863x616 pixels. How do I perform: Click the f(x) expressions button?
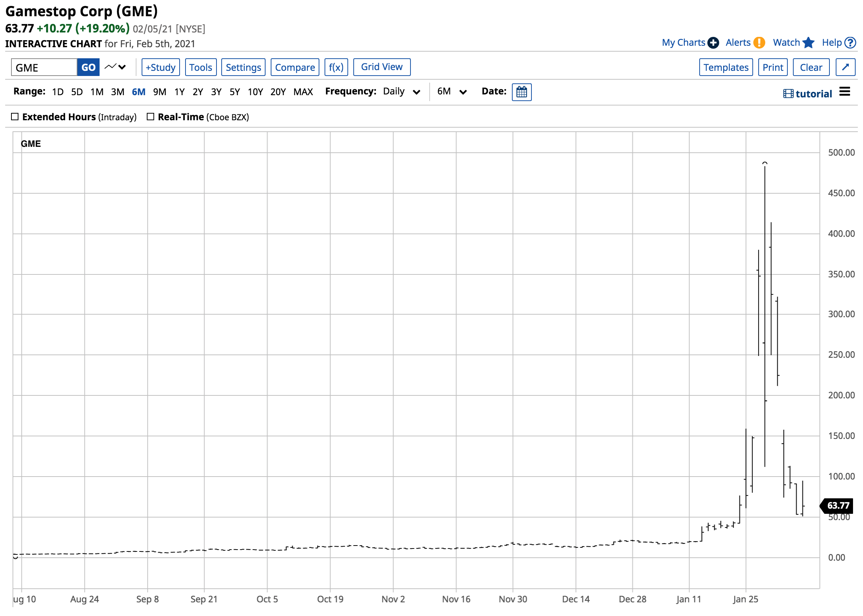pos(336,67)
